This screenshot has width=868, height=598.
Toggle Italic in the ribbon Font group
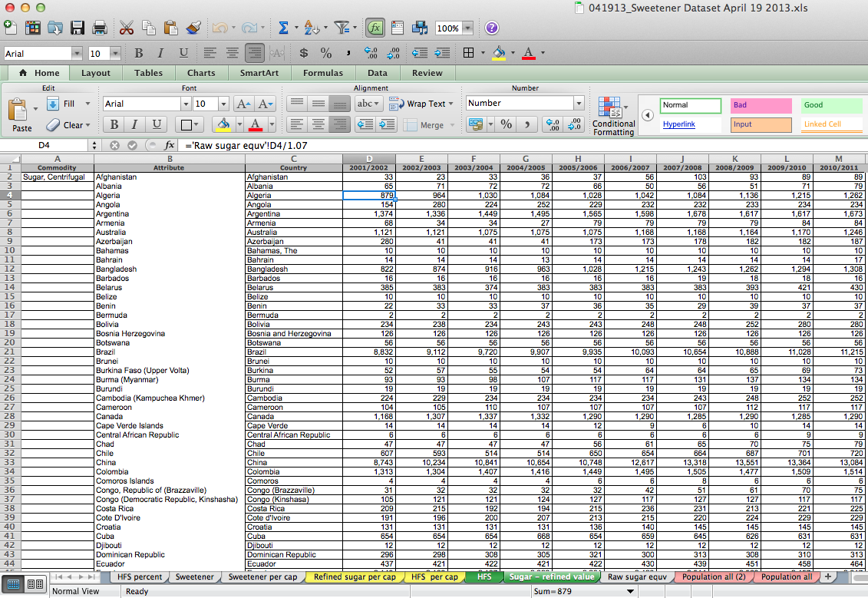pos(134,124)
